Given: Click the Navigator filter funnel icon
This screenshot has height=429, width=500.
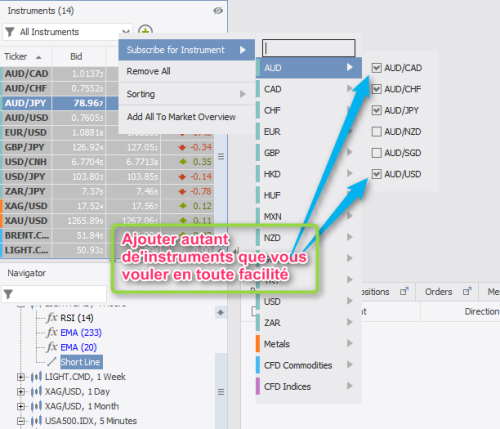Looking at the screenshot, I should [8, 294].
